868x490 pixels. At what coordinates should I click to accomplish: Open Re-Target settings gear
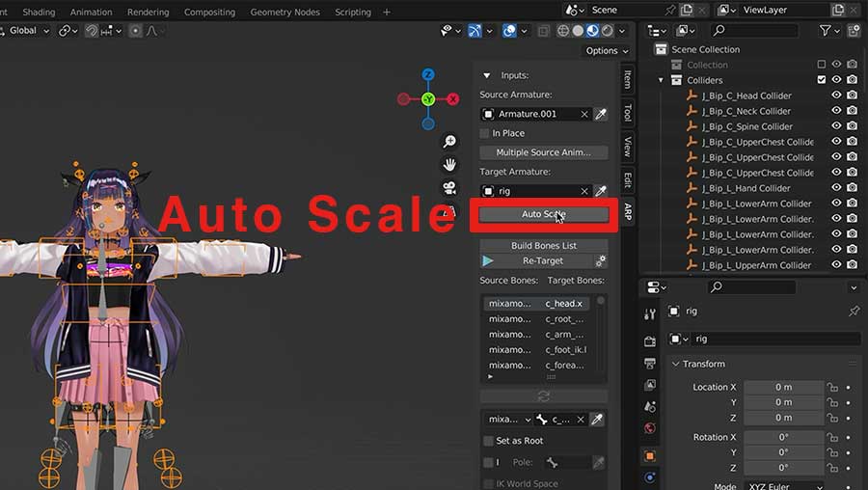coord(601,260)
